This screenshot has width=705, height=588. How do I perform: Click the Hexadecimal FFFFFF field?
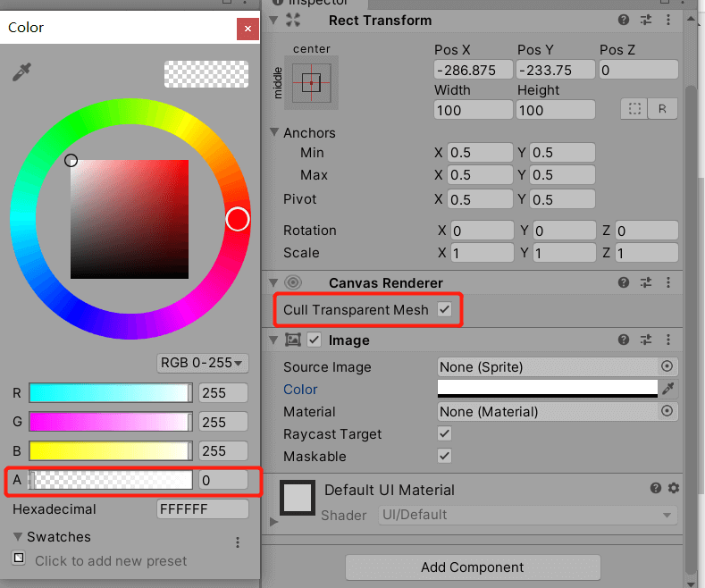[202, 508]
